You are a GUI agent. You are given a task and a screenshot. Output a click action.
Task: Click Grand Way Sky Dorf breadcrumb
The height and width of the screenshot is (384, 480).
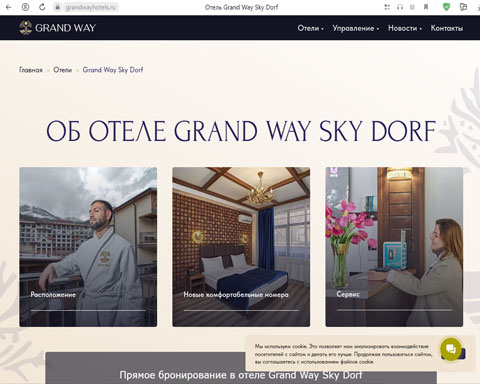point(113,70)
